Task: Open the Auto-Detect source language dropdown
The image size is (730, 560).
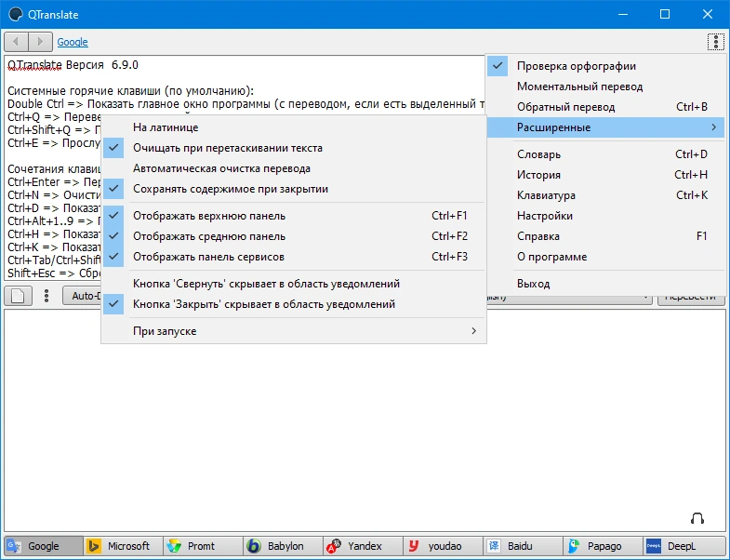Action: click(82, 296)
